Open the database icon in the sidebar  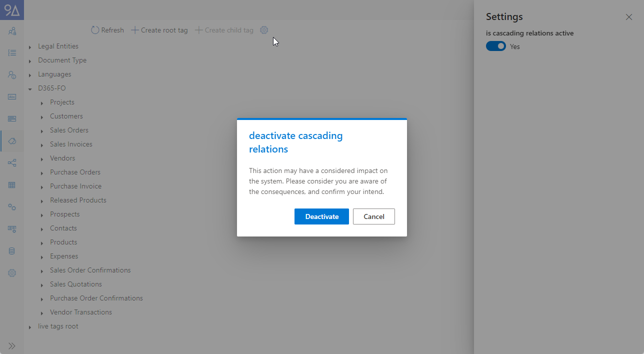point(12,251)
